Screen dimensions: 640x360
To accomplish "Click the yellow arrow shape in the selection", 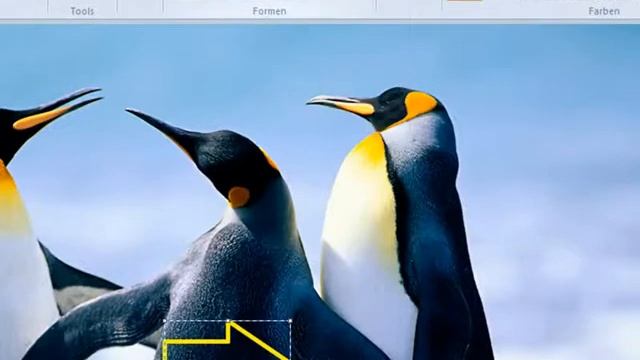I will pos(226,341).
